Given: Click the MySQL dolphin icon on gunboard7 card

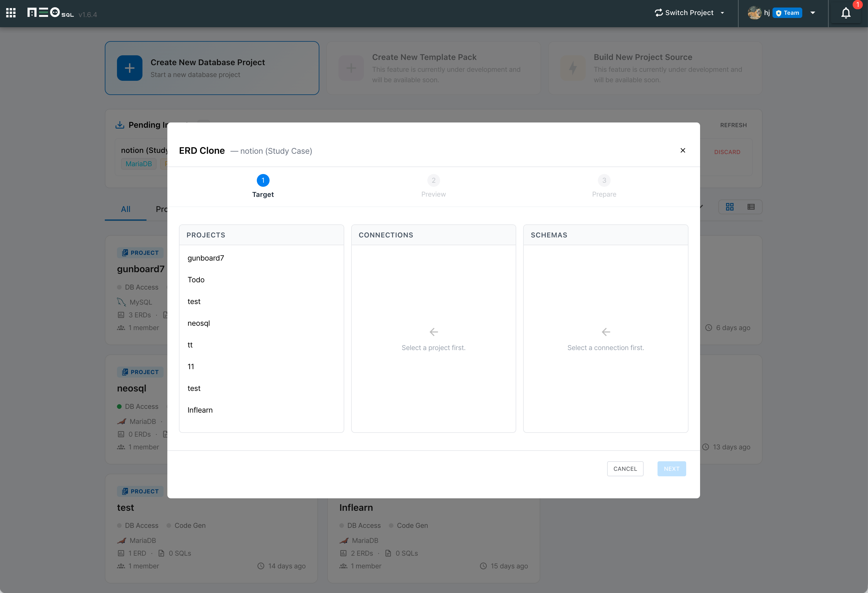Looking at the screenshot, I should tap(121, 302).
